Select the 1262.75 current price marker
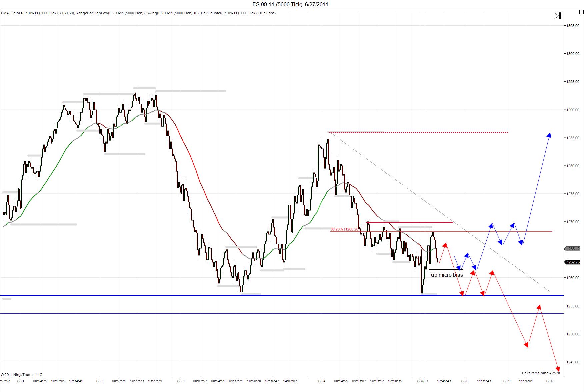584x392 pixels. tap(573, 262)
